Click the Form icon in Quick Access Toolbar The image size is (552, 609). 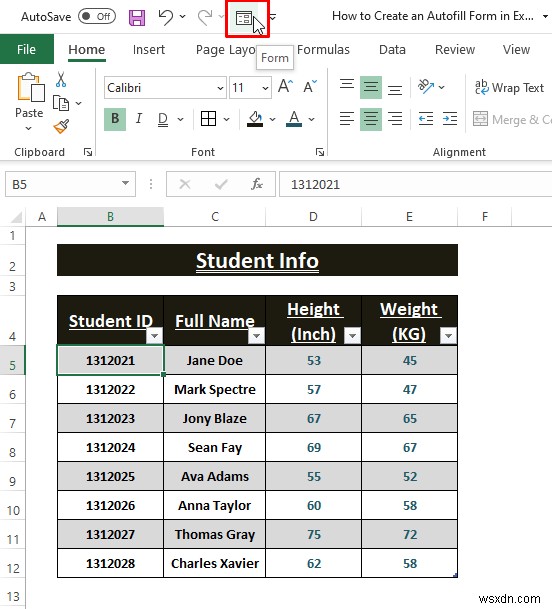(244, 18)
